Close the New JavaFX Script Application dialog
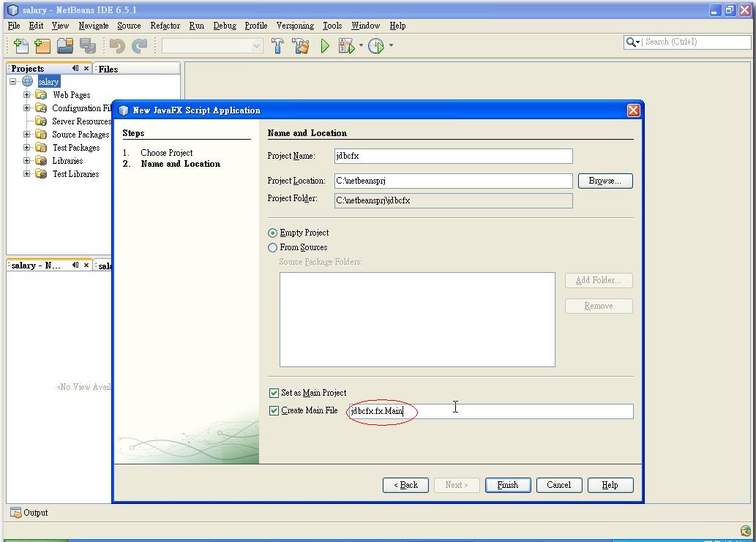The height and width of the screenshot is (542, 756). 633,110
